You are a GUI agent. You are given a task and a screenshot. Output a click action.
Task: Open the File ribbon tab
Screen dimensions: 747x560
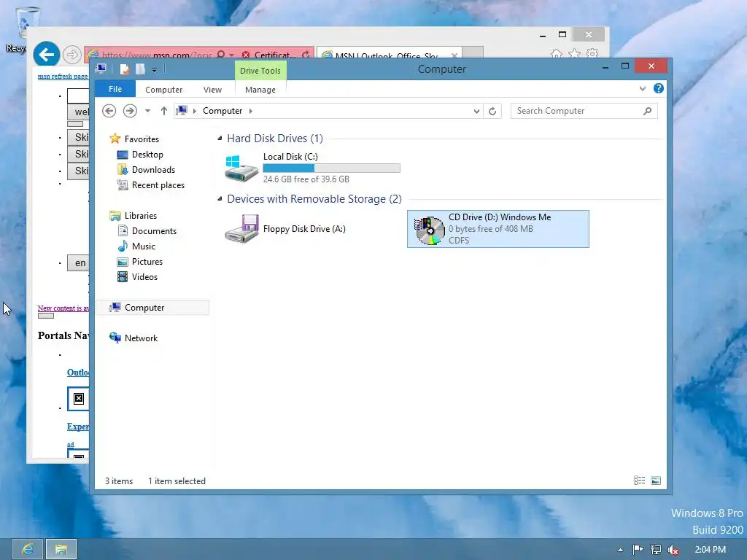115,89
